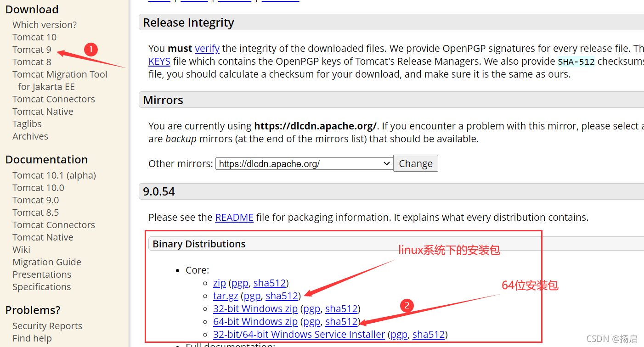Open pgp signature for 64-bit Windows zip
Image resolution: width=644 pixels, height=347 pixels.
311,322
